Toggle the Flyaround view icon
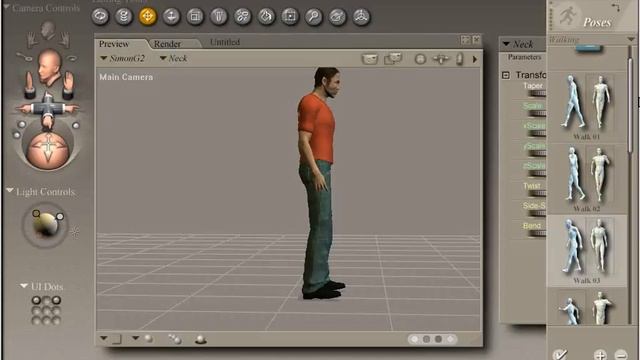The height and width of the screenshot is (360, 640). coord(71,59)
